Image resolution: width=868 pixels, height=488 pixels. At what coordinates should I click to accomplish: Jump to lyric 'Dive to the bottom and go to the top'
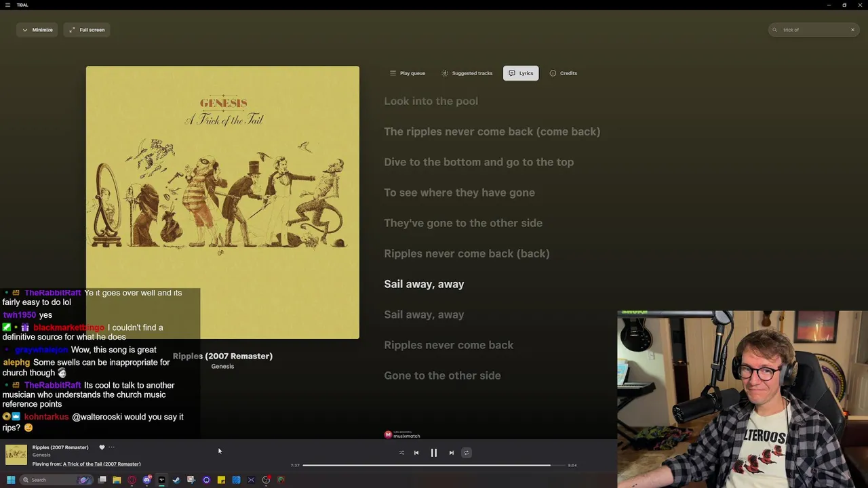click(479, 162)
